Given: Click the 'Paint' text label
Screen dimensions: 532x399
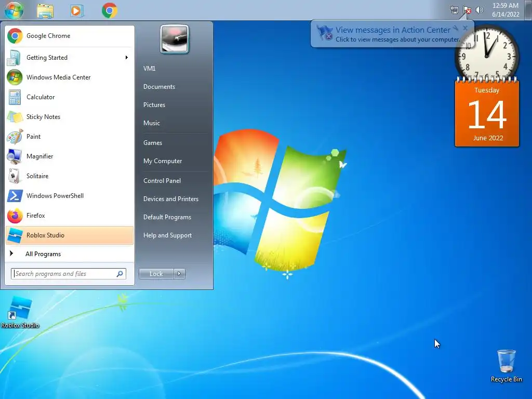Looking at the screenshot, I should [33, 137].
